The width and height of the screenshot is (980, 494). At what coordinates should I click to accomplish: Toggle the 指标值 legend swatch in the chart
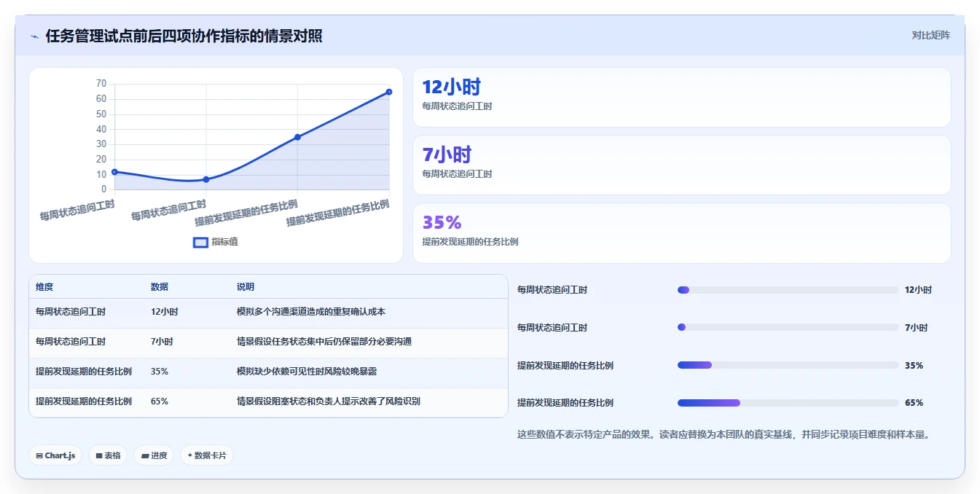tap(200, 242)
